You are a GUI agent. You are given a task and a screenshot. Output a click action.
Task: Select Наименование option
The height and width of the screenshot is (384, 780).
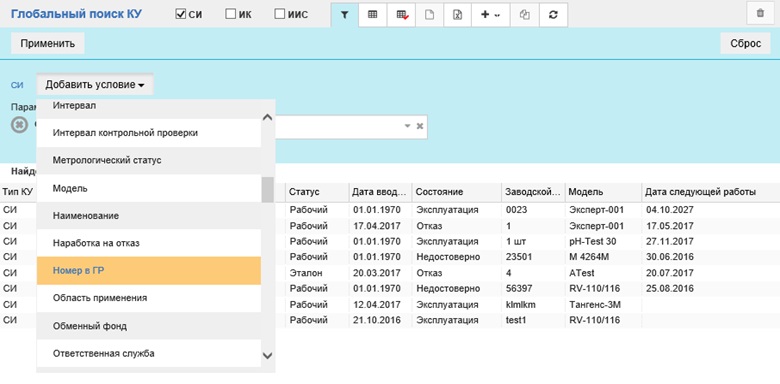(149, 216)
